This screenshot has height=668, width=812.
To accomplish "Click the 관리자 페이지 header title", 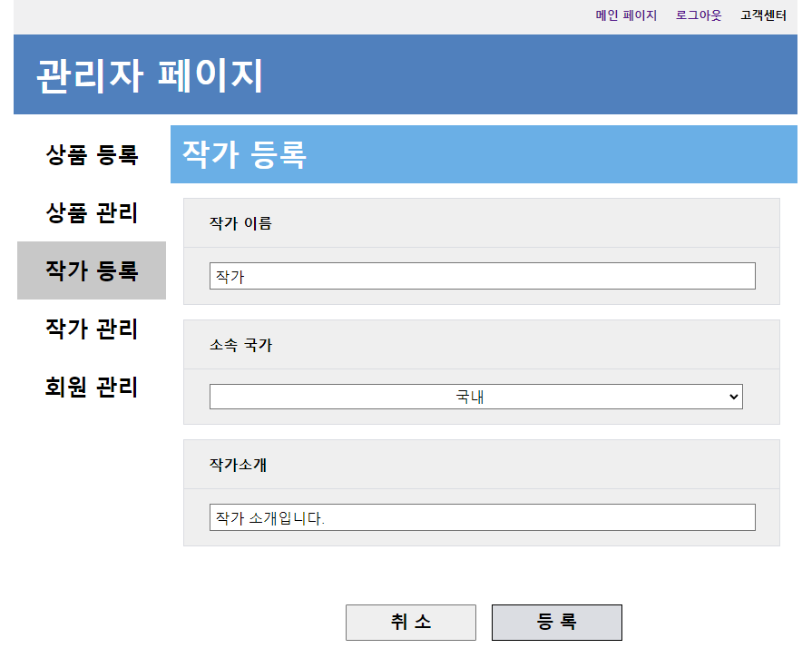I will pos(150,75).
